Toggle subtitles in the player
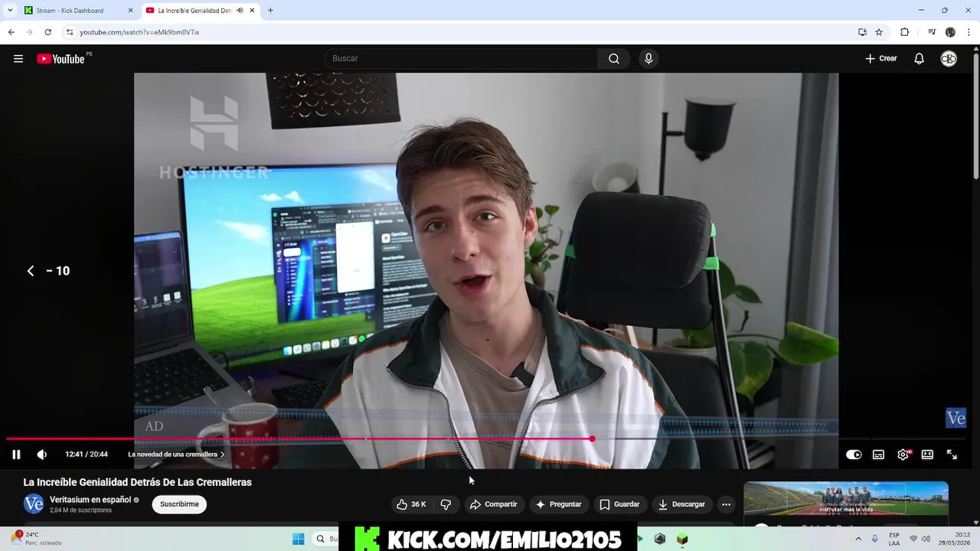 (x=878, y=455)
